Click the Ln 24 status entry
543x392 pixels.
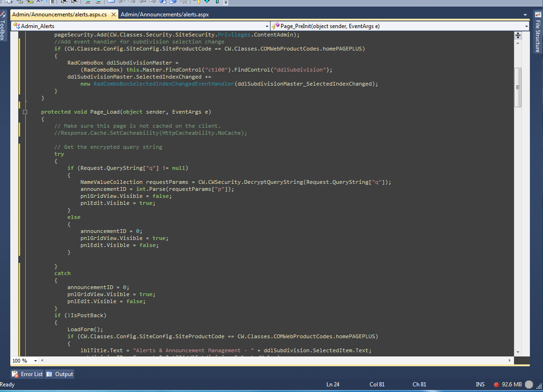click(333, 385)
